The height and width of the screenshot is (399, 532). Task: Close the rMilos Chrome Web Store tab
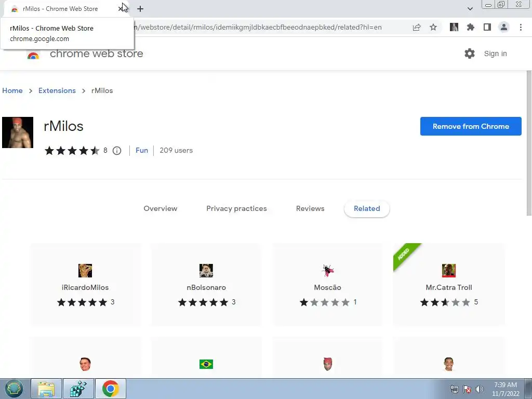click(x=121, y=9)
